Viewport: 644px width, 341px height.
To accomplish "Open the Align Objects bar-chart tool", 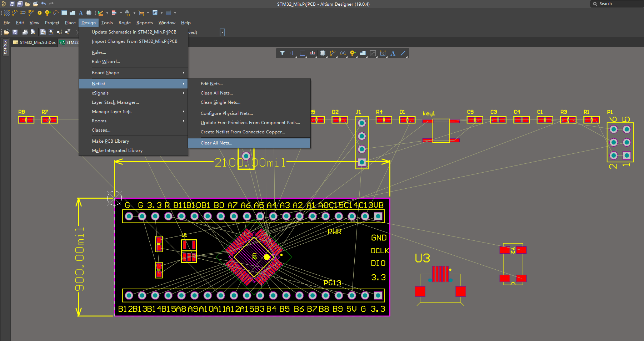I will (x=313, y=53).
